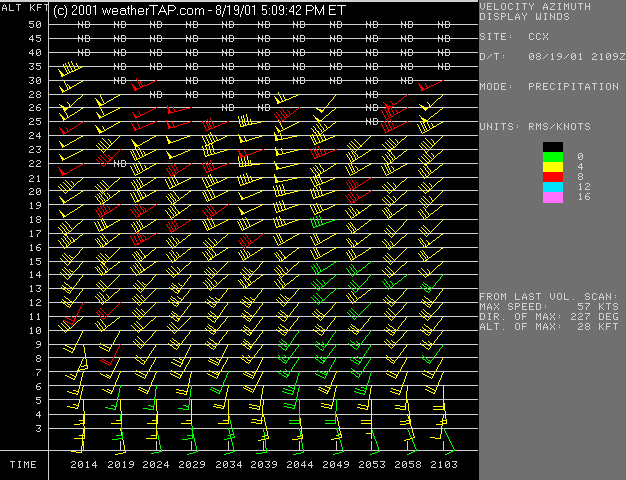Select the 2053 time column label

click(x=372, y=465)
